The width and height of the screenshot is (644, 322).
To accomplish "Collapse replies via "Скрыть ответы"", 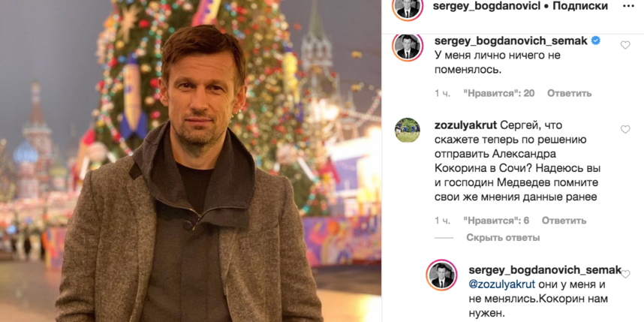I will (x=503, y=237).
